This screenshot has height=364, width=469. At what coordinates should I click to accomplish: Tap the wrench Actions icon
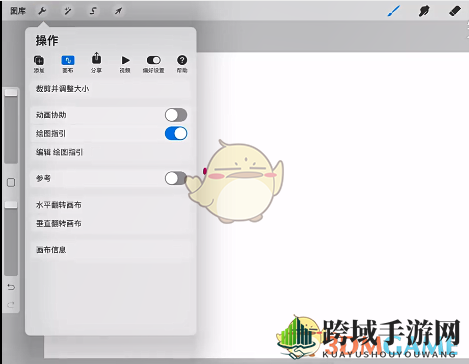point(42,11)
